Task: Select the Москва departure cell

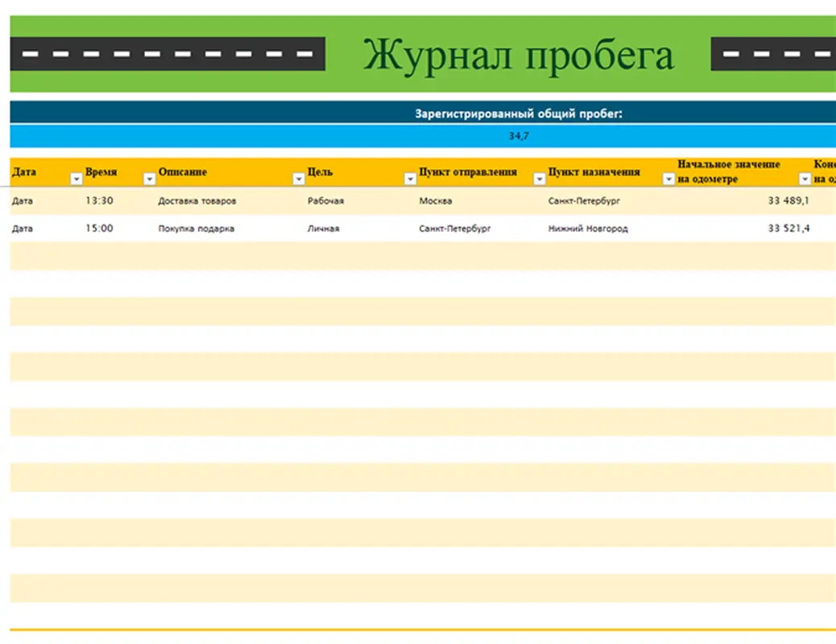Action: click(434, 200)
